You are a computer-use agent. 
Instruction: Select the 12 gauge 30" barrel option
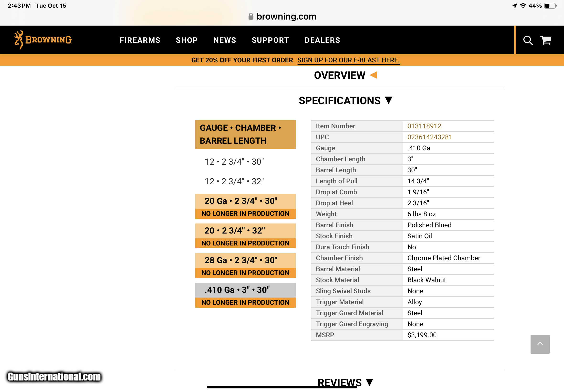pos(234,162)
